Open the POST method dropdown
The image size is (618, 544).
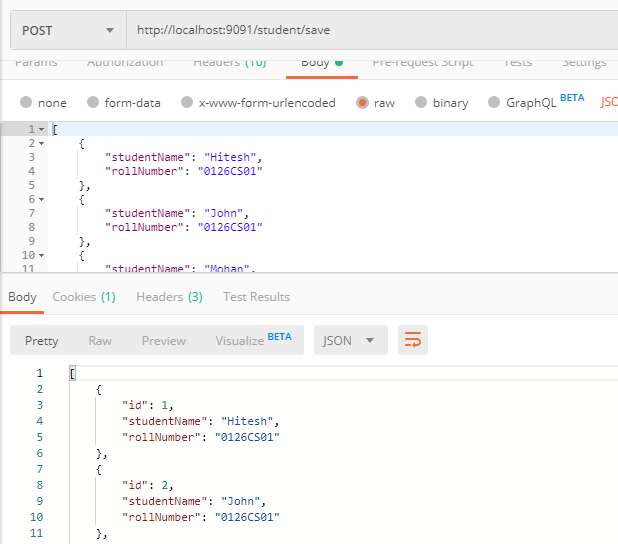68,31
